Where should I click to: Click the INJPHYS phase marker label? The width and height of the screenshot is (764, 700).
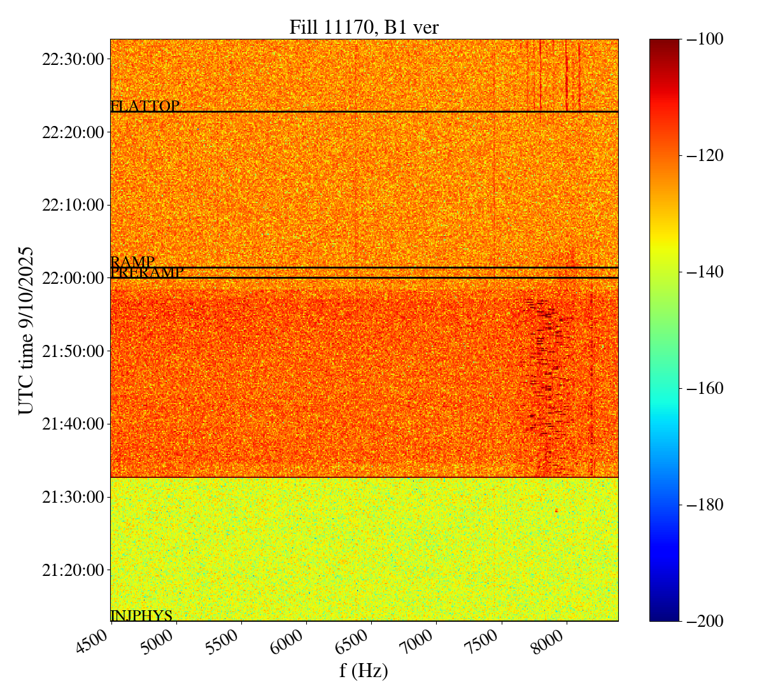tap(141, 615)
